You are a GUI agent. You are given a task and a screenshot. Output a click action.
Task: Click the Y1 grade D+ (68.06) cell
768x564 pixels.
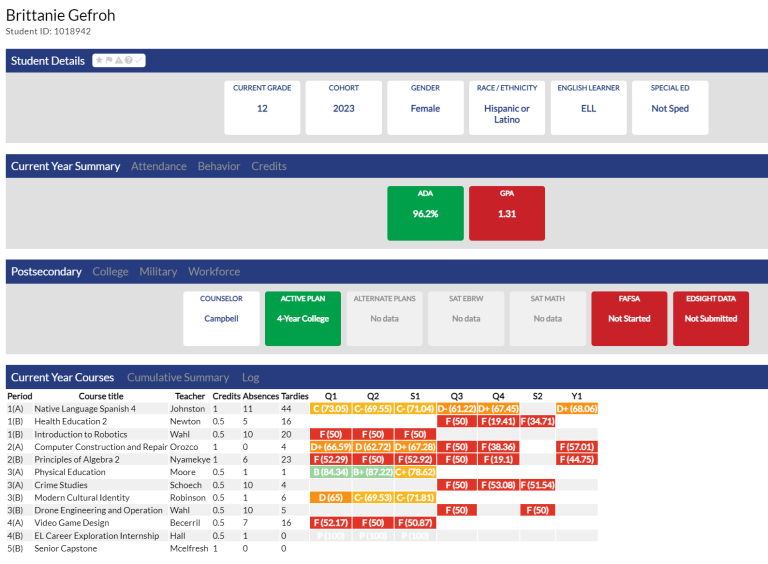click(x=577, y=409)
